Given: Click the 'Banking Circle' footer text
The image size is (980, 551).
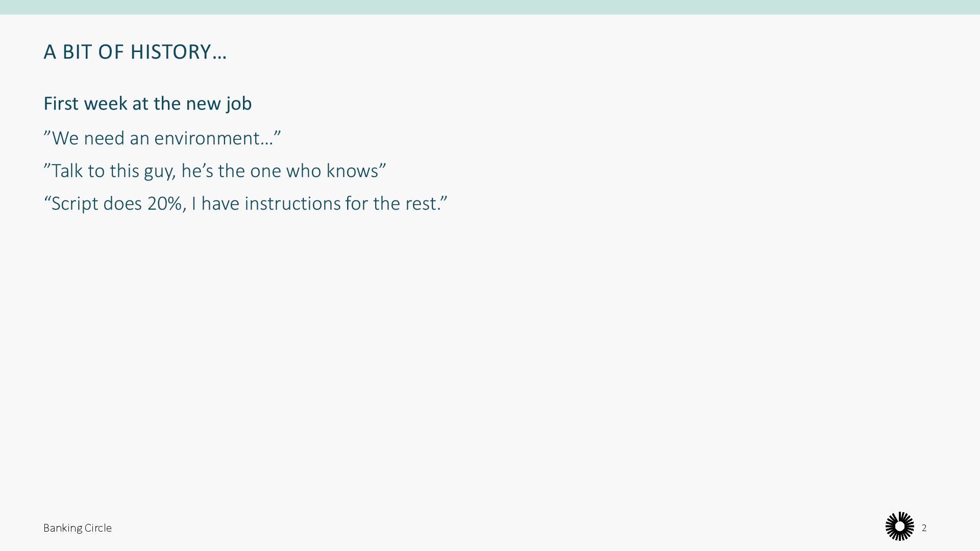Looking at the screenshot, I should [x=78, y=528].
